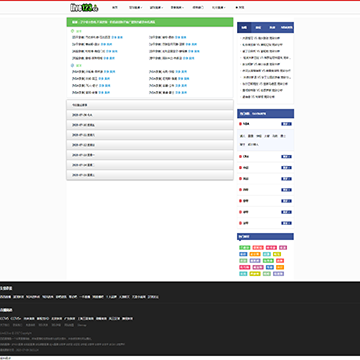Click the blue pin icon heading the second match group
The width and height of the screenshot is (360, 360).
(x=73, y=65)
